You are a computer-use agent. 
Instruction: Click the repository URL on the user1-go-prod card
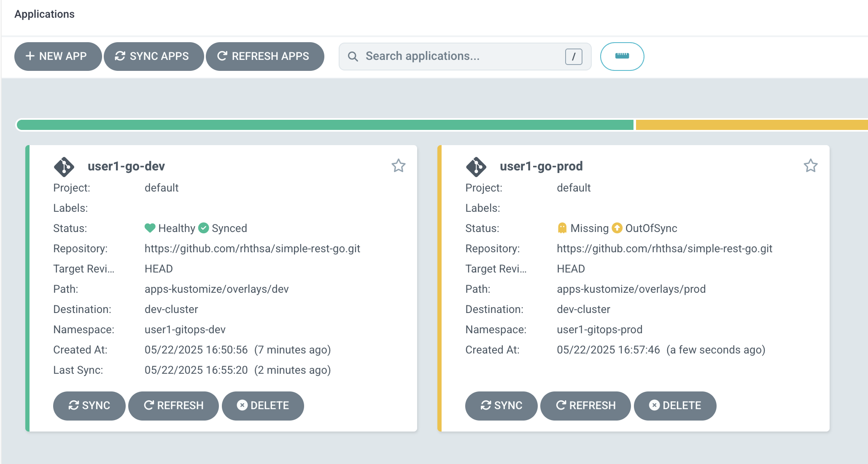(664, 248)
